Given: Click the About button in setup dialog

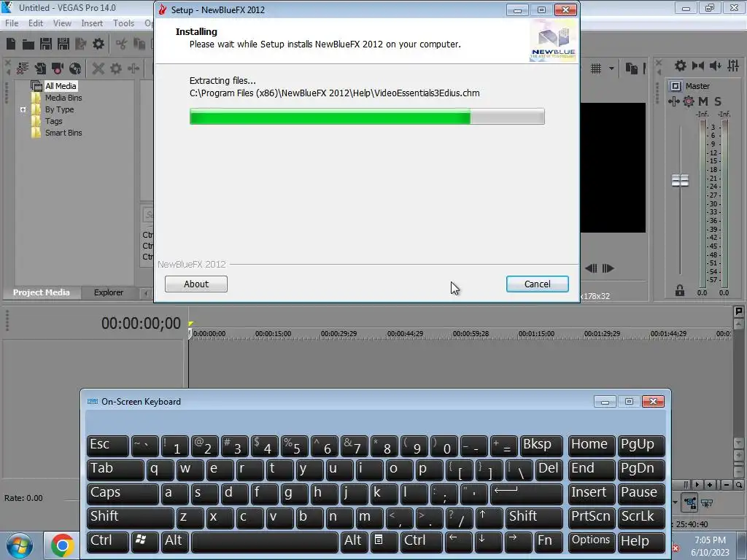Looking at the screenshot, I should pyautogui.click(x=196, y=284).
